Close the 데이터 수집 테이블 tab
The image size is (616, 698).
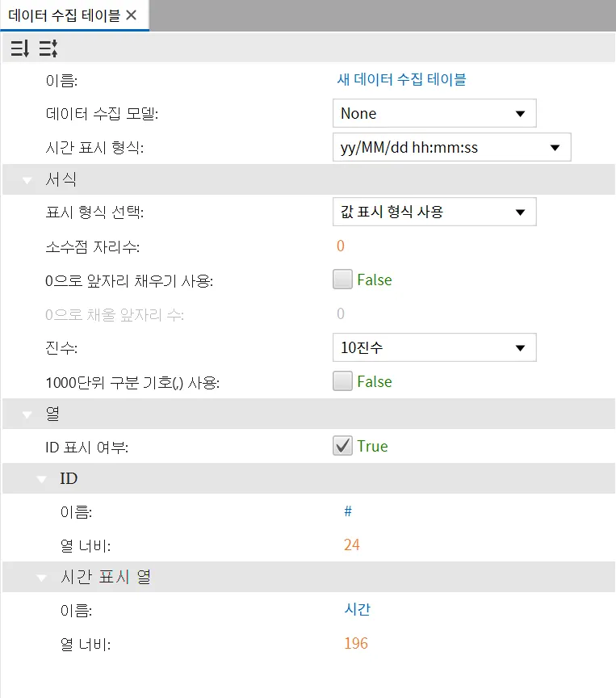coord(132,15)
